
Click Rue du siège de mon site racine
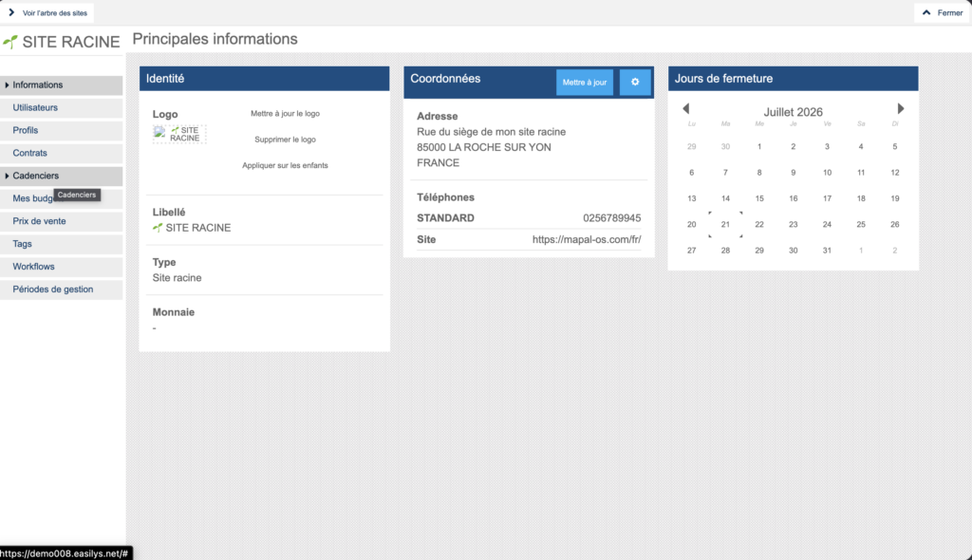pyautogui.click(x=492, y=132)
